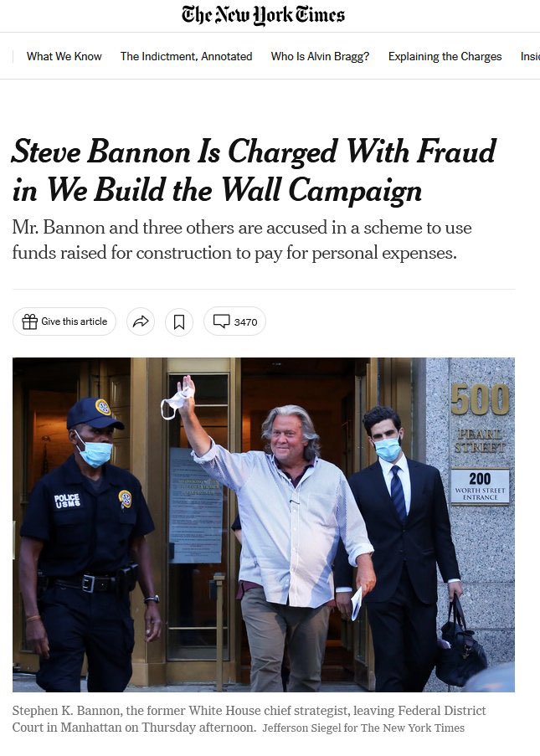Bookmark this article to save it

(179, 321)
